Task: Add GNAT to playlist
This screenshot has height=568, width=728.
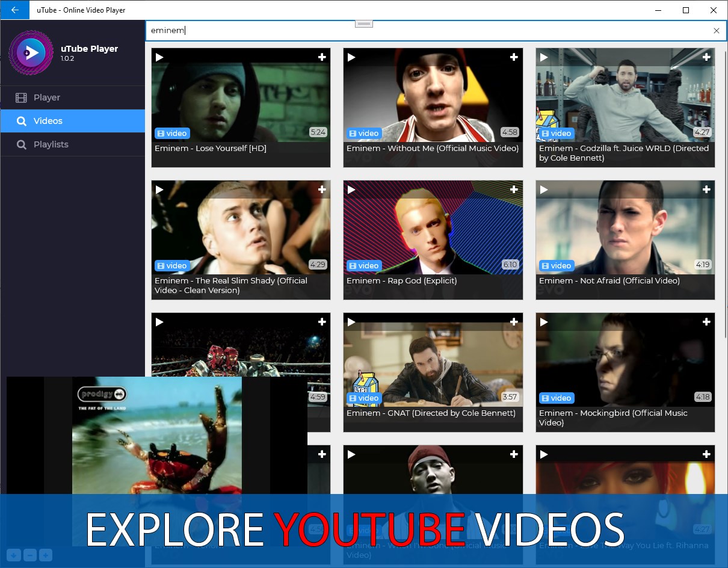Action: 514,322
